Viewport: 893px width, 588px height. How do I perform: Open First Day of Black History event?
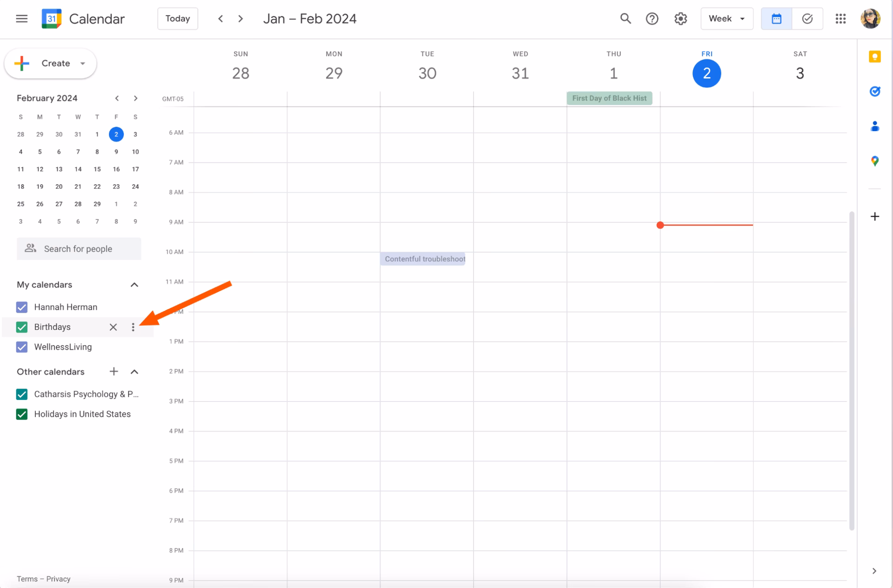click(x=609, y=98)
